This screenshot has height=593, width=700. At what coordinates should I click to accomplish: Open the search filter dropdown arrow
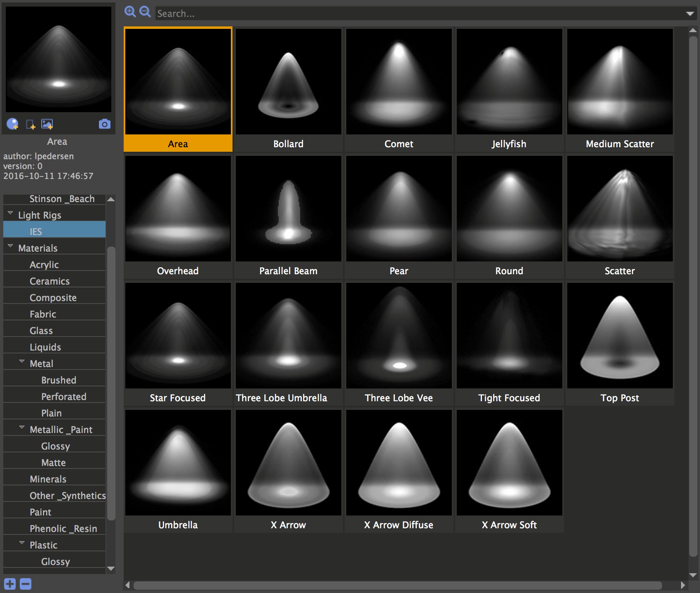coord(690,13)
